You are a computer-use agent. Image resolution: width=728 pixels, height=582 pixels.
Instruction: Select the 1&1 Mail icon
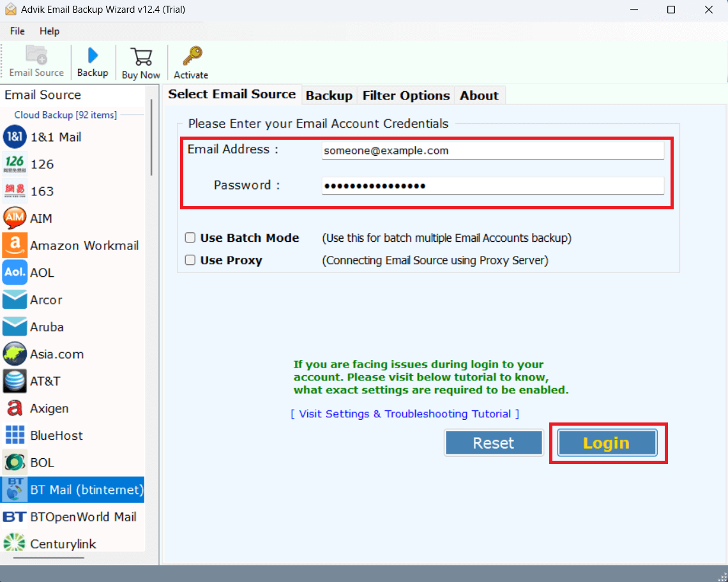click(x=15, y=137)
